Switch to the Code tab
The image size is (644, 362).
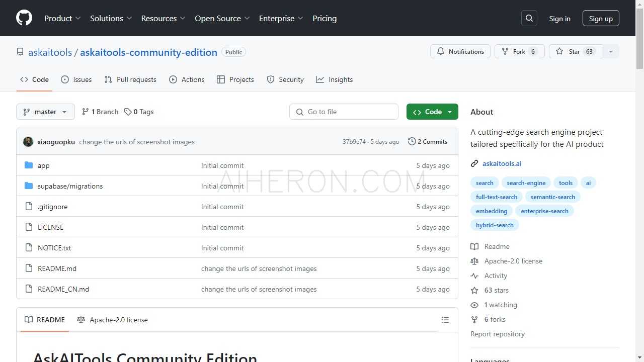click(x=34, y=79)
